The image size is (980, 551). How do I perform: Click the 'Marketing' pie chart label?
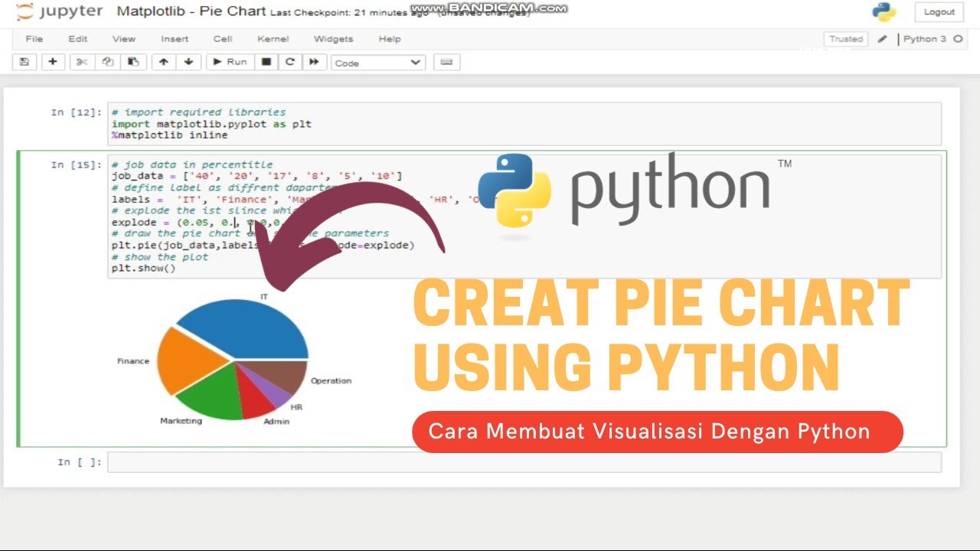[181, 420]
